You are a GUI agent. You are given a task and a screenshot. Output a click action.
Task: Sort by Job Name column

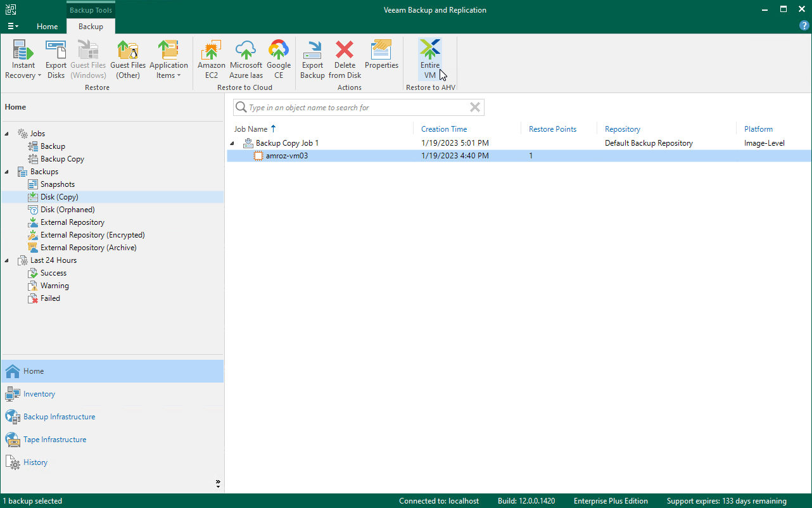(x=251, y=129)
